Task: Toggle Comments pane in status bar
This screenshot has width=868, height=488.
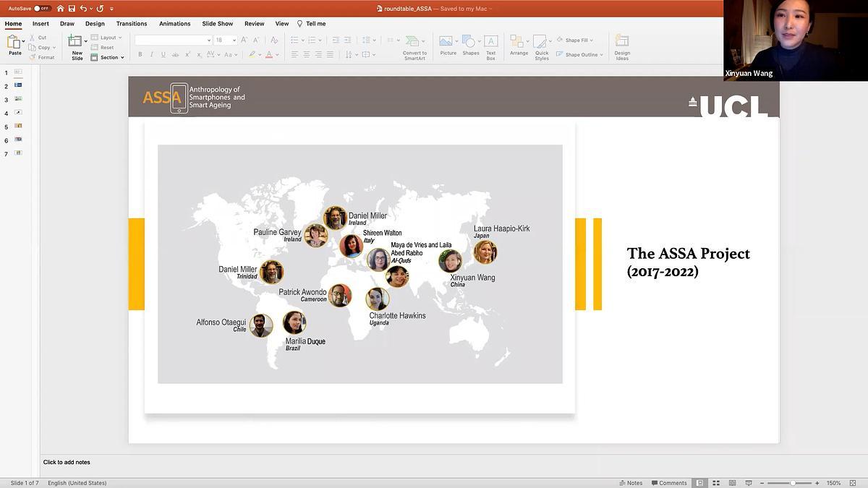Action: (x=669, y=483)
